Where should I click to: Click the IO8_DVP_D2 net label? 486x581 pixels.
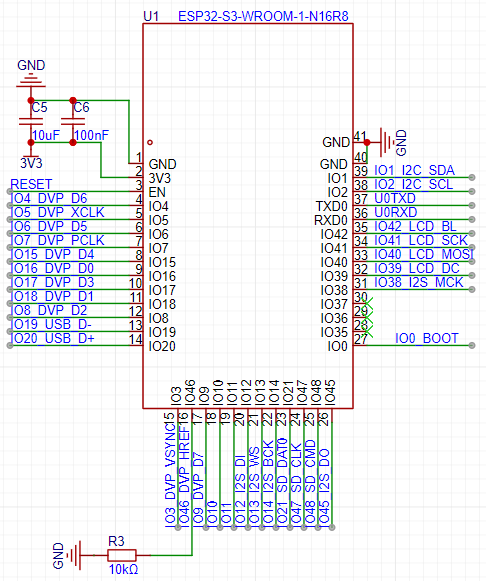click(49, 310)
